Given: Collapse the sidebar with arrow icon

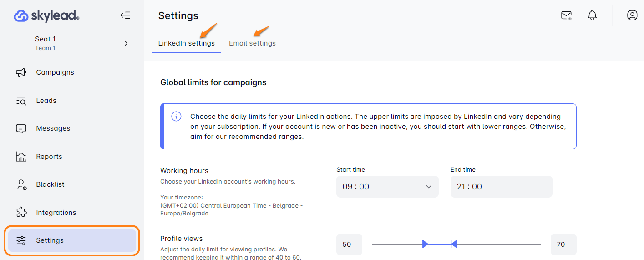Looking at the screenshot, I should (125, 15).
